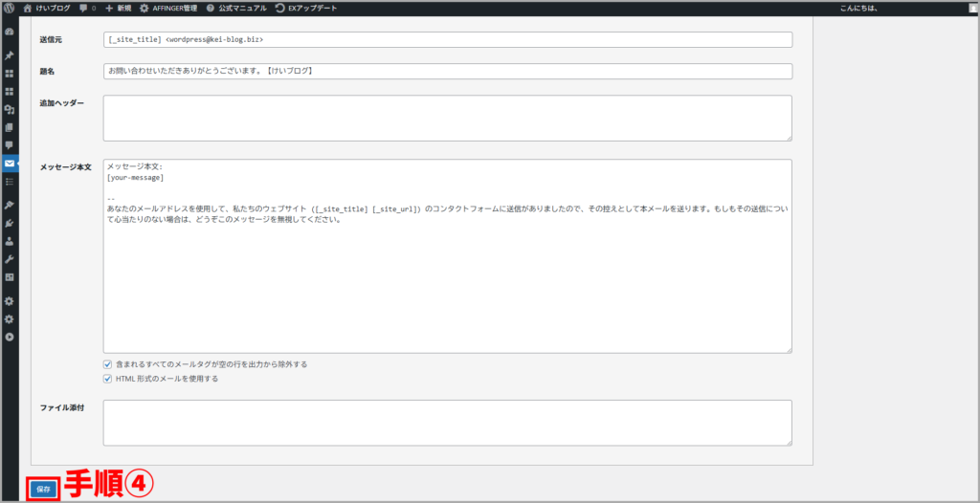Open 公式マニュアル link in admin bar
Image resolution: width=980 pixels, height=503 pixels.
[236, 8]
